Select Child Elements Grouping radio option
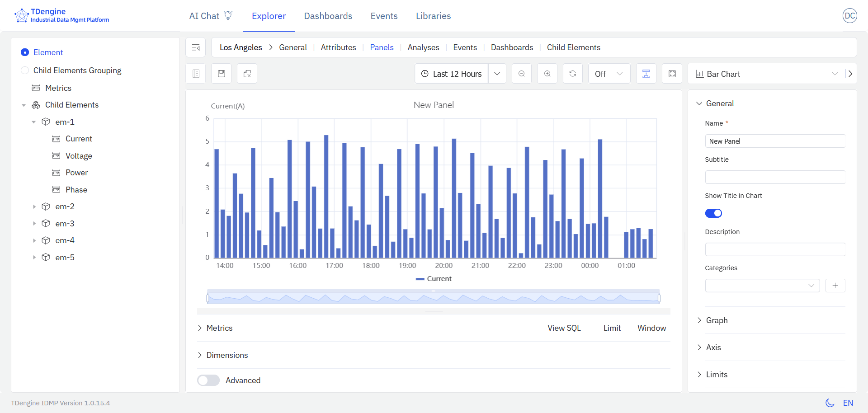Screen dimensions: 868x413 coord(25,70)
